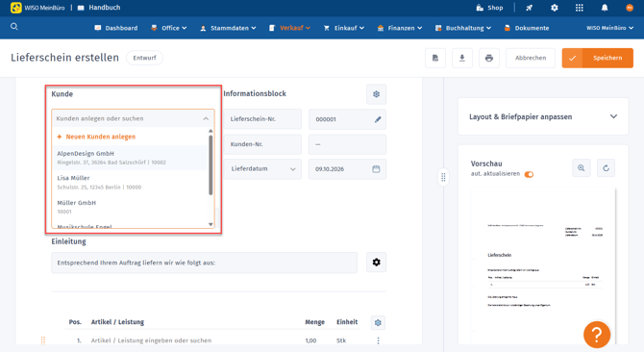Download the Lieferschein via download icon
The width and height of the screenshot is (644, 352).
coord(462,58)
